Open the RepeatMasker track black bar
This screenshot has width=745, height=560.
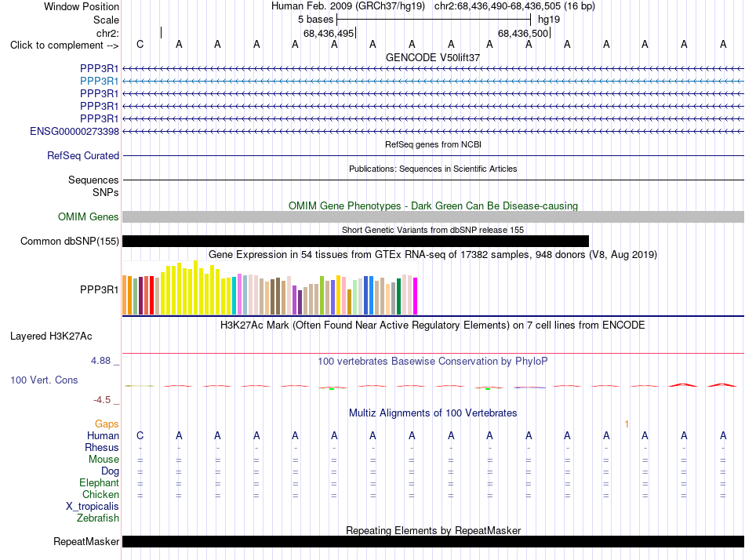(x=433, y=541)
